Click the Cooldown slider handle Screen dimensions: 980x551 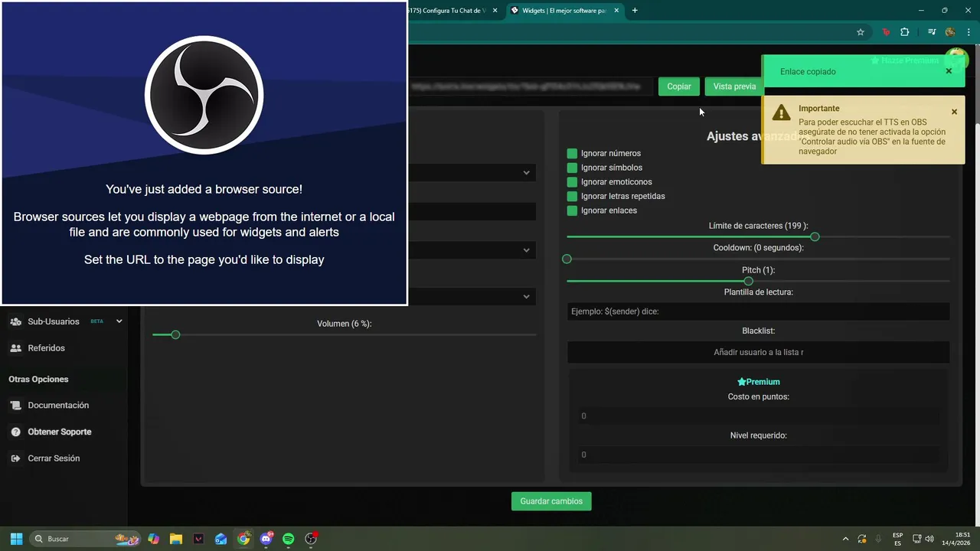[567, 259]
